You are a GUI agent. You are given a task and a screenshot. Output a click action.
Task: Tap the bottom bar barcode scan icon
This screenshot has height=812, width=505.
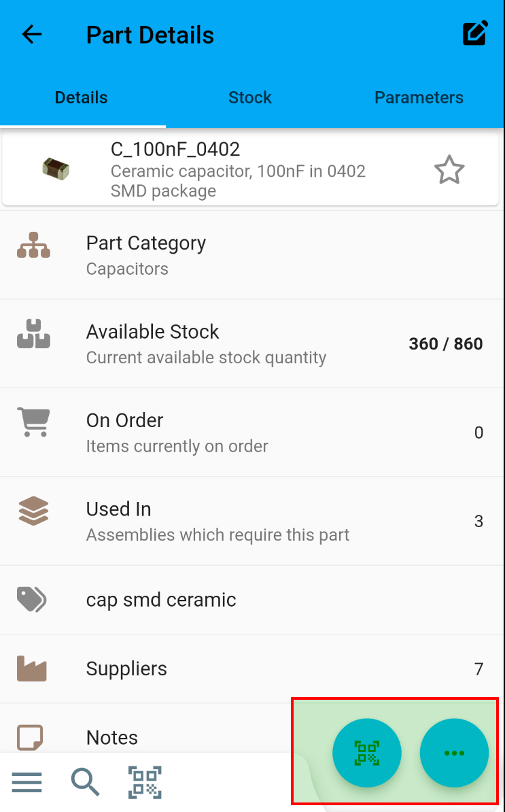click(145, 782)
